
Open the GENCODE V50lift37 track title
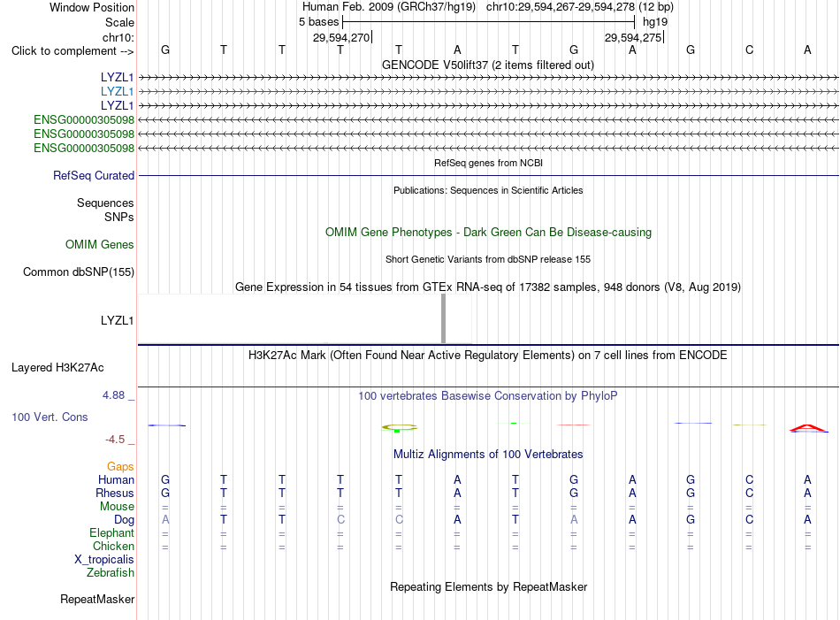pyautogui.click(x=488, y=65)
